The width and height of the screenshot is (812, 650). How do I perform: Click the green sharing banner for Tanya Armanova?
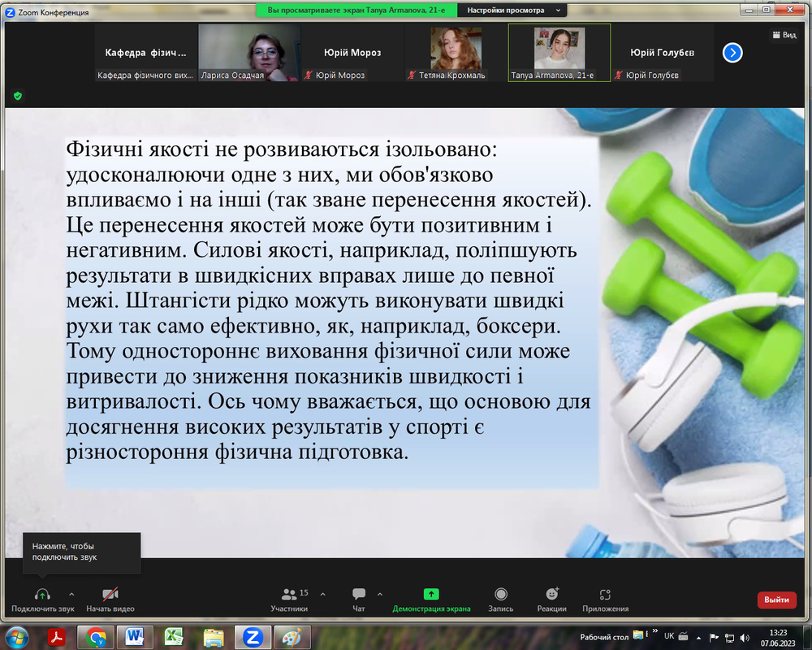pos(356,11)
